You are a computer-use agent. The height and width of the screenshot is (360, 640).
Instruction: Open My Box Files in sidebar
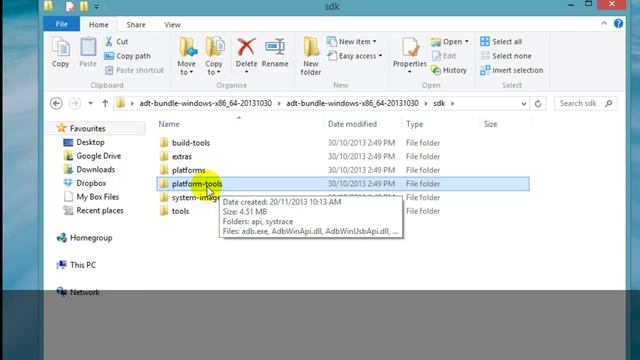98,197
